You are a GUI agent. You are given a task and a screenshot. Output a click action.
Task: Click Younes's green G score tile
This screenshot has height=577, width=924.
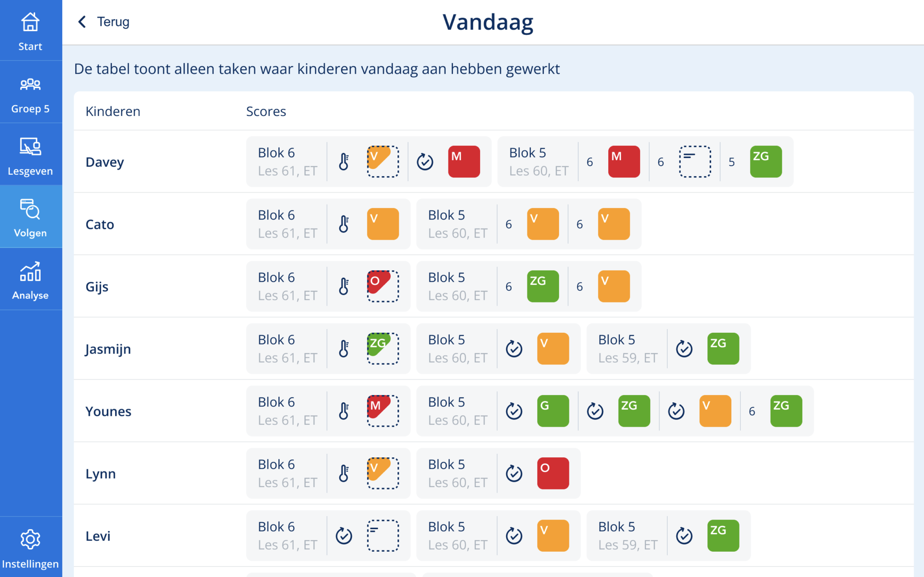click(x=553, y=411)
